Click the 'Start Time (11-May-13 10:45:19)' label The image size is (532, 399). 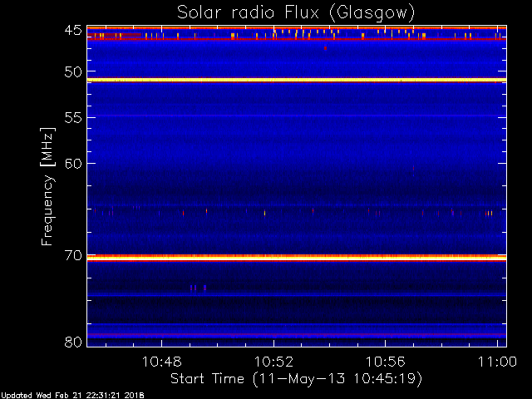pyautogui.click(x=296, y=379)
